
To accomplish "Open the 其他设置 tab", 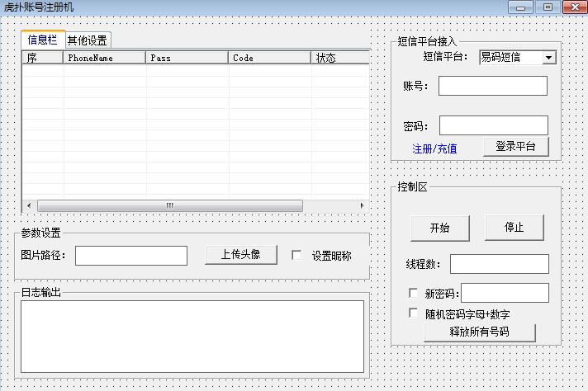I will point(88,40).
